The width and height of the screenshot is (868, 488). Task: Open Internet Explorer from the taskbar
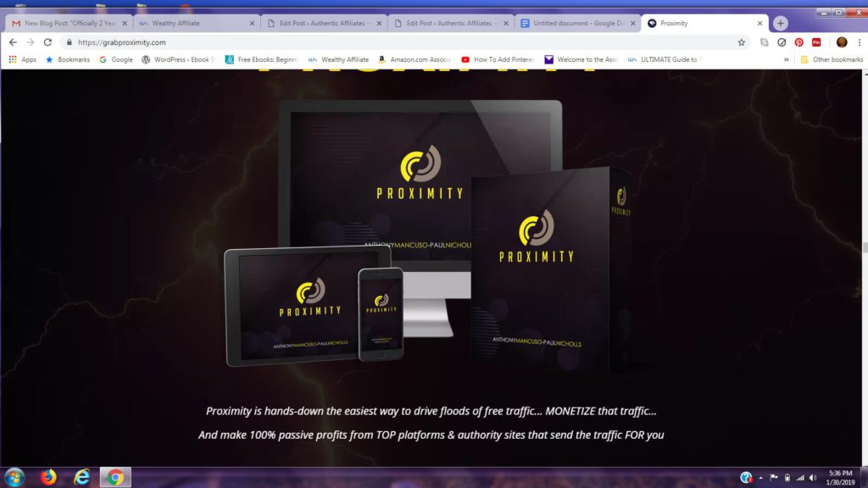pos(82,477)
